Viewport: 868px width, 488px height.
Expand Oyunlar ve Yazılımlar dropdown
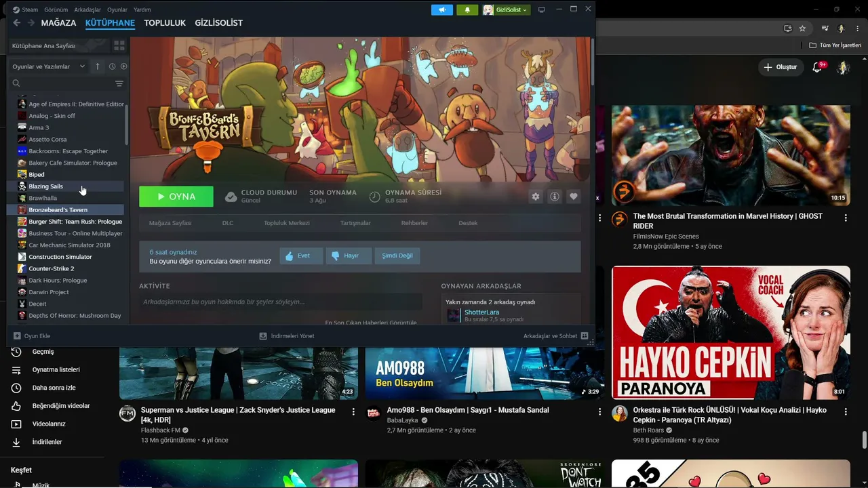(49, 66)
